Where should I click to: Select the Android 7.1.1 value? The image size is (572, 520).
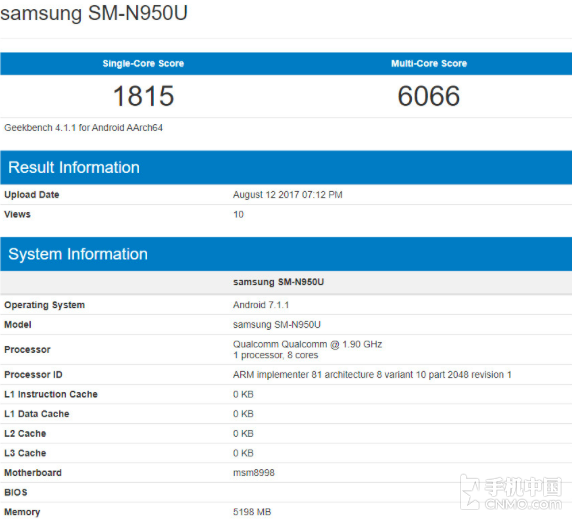(261, 305)
